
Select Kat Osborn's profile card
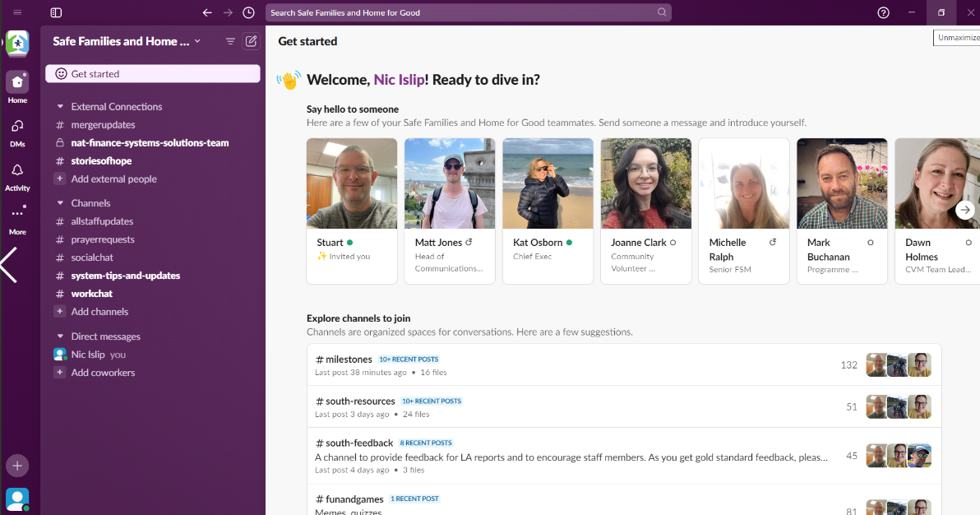click(548, 211)
